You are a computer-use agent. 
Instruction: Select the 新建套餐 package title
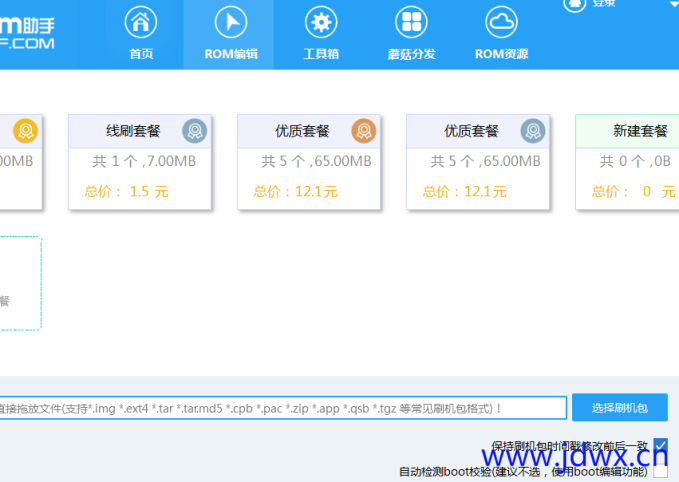point(640,131)
